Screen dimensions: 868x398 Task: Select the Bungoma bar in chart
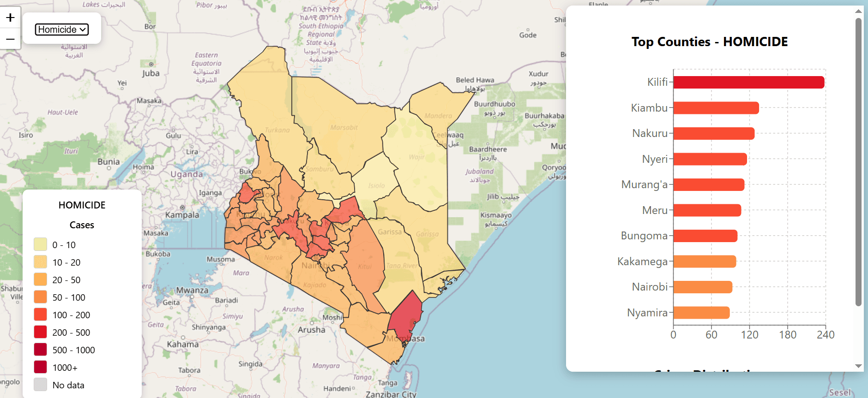[705, 236]
